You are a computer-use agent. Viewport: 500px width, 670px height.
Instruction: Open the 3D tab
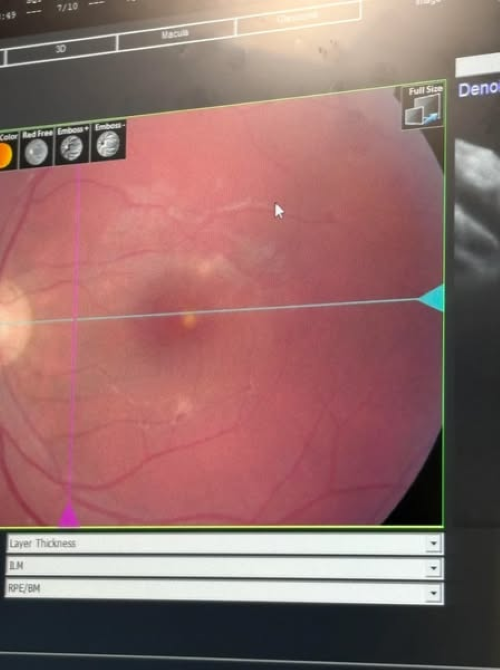[x=61, y=50]
